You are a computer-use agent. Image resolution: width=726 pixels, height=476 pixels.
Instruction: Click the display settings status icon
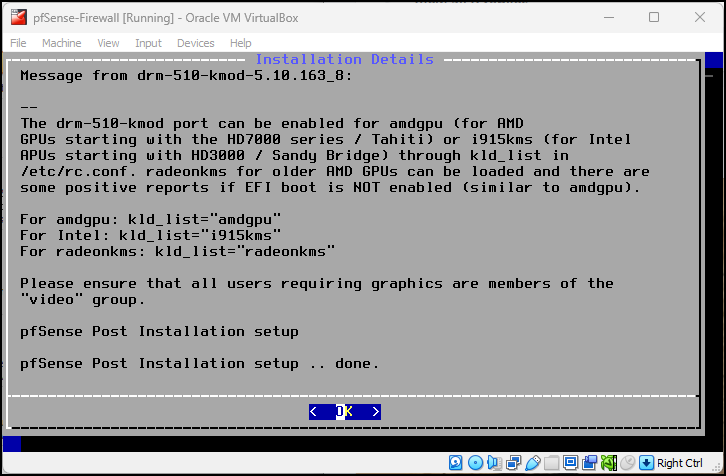(570, 463)
